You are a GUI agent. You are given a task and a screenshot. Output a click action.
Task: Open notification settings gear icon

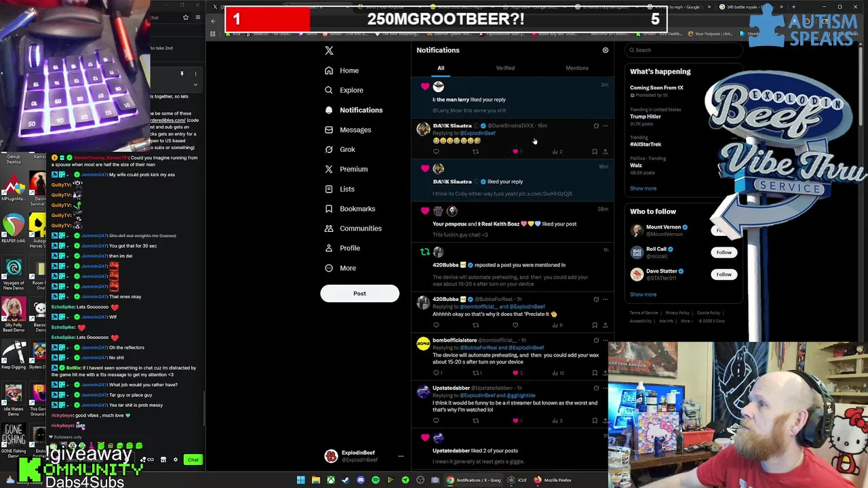[606, 50]
